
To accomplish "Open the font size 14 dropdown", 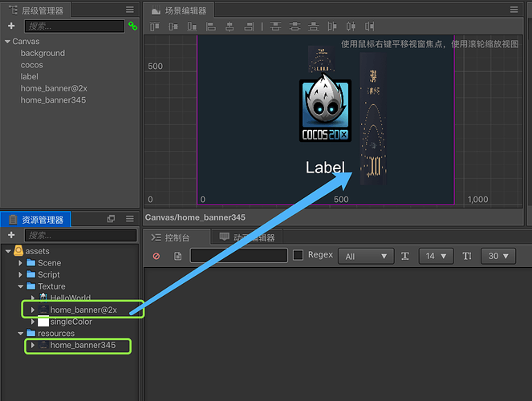I will (436, 257).
